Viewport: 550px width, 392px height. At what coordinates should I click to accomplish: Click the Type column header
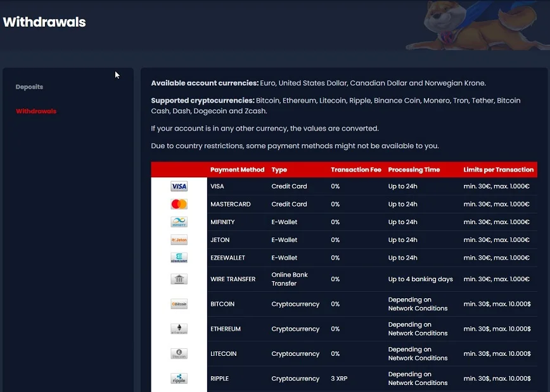(x=279, y=170)
